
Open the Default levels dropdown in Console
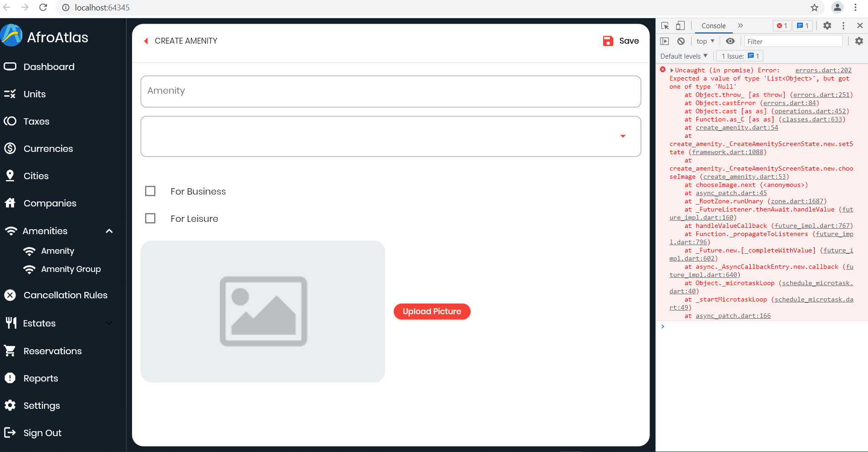tap(683, 56)
